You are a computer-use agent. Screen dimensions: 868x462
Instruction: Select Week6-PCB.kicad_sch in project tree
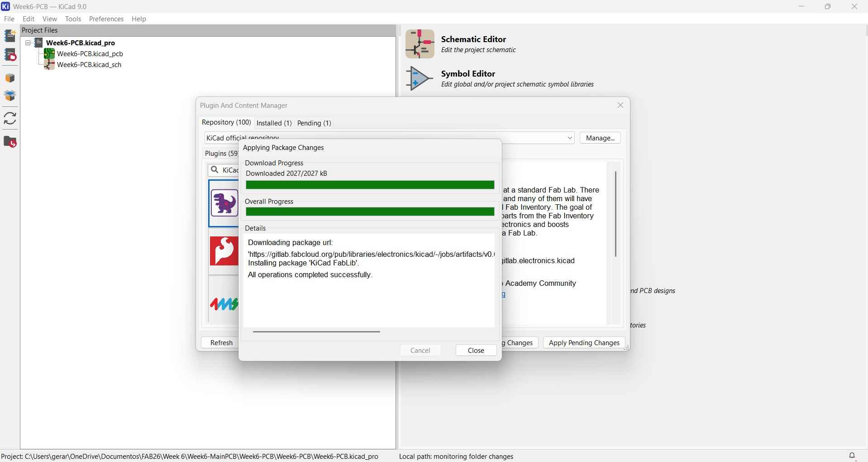pyautogui.click(x=89, y=65)
